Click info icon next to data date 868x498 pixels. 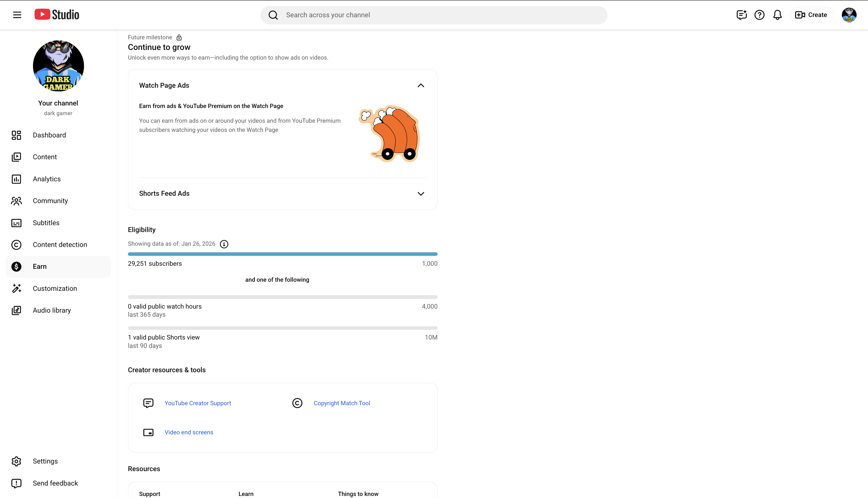point(224,244)
